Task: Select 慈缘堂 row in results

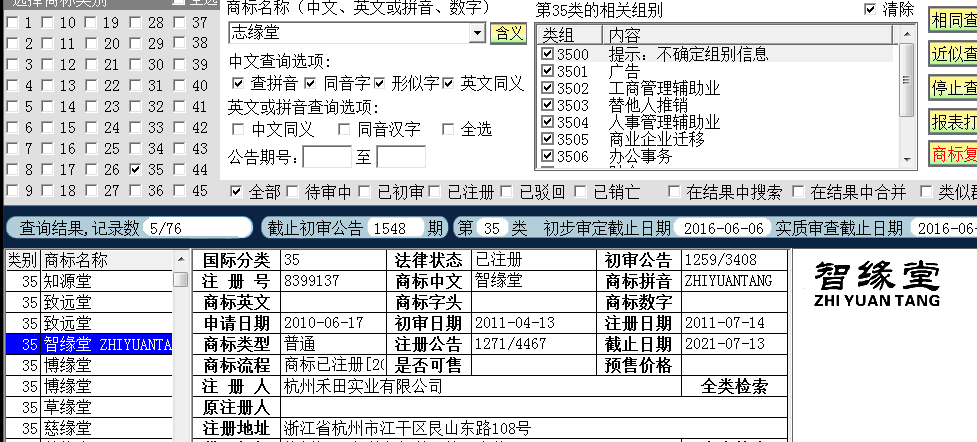Action: pos(88,428)
